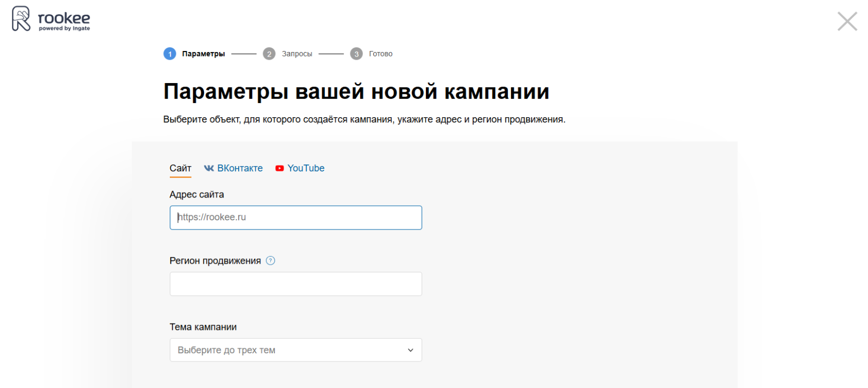Open the 'Выберите до трех тем' dropdown

(x=288, y=350)
